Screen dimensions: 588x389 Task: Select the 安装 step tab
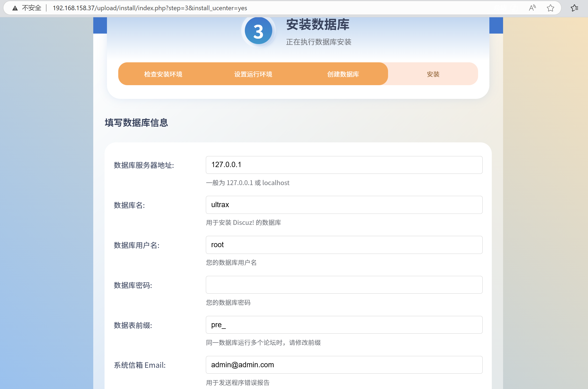click(x=433, y=74)
